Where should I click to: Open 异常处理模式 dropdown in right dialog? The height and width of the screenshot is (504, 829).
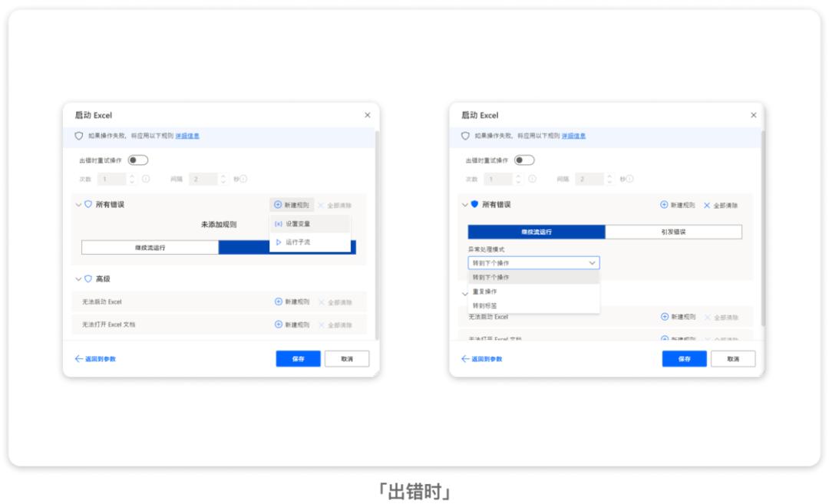tap(533, 262)
